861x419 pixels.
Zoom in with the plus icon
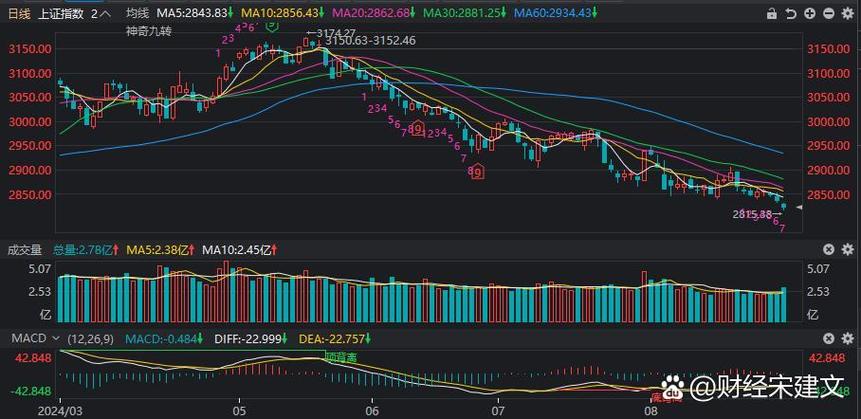809,14
